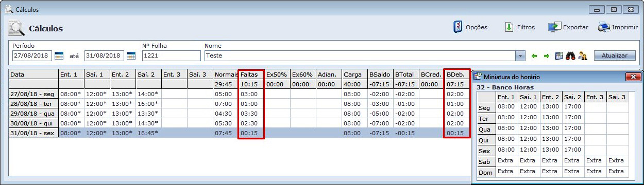Click the end date field 31/08/2018
This screenshot has height=185, width=644.
point(104,55)
